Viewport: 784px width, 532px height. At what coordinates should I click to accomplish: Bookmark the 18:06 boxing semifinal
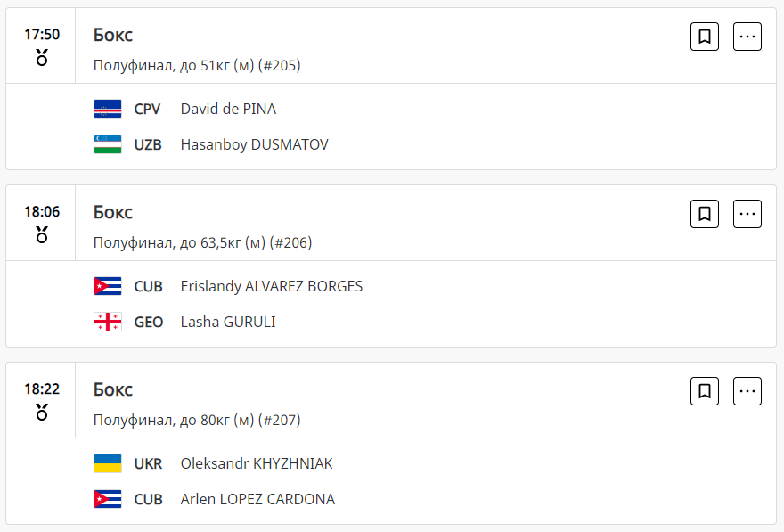[x=704, y=214]
